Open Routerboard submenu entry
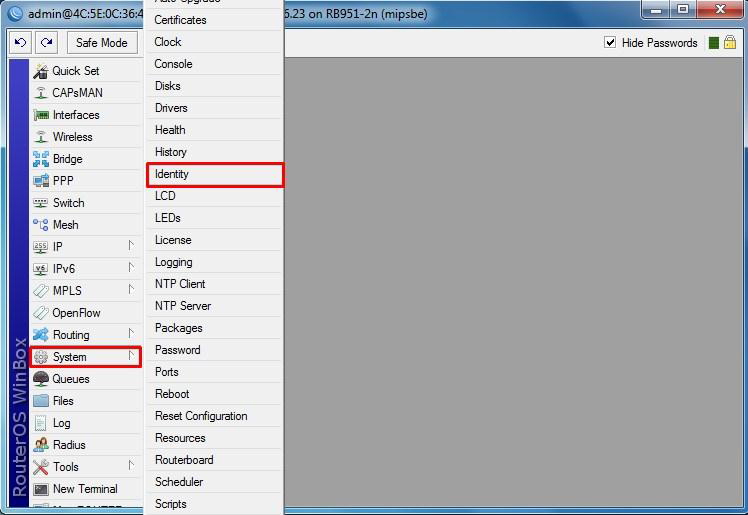The image size is (748, 515). [213, 460]
